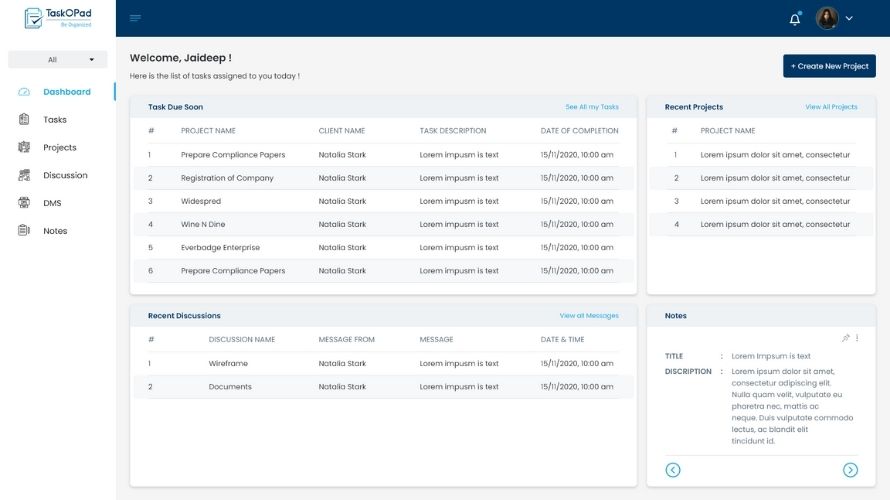Toggle the hamburger sidebar menu
Viewport: 890px width, 500px height.
(135, 18)
